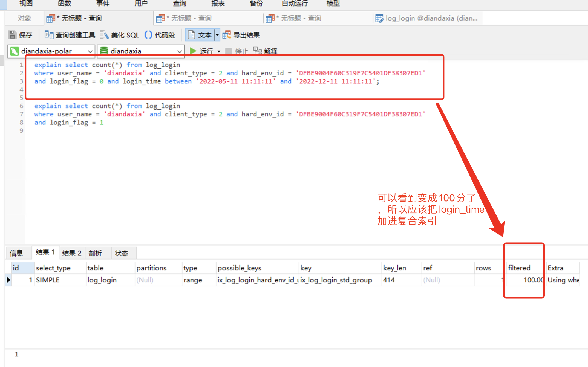Click the Beautify SQL (美化 SQL) icon
The height and width of the screenshot is (367, 588).
(104, 35)
